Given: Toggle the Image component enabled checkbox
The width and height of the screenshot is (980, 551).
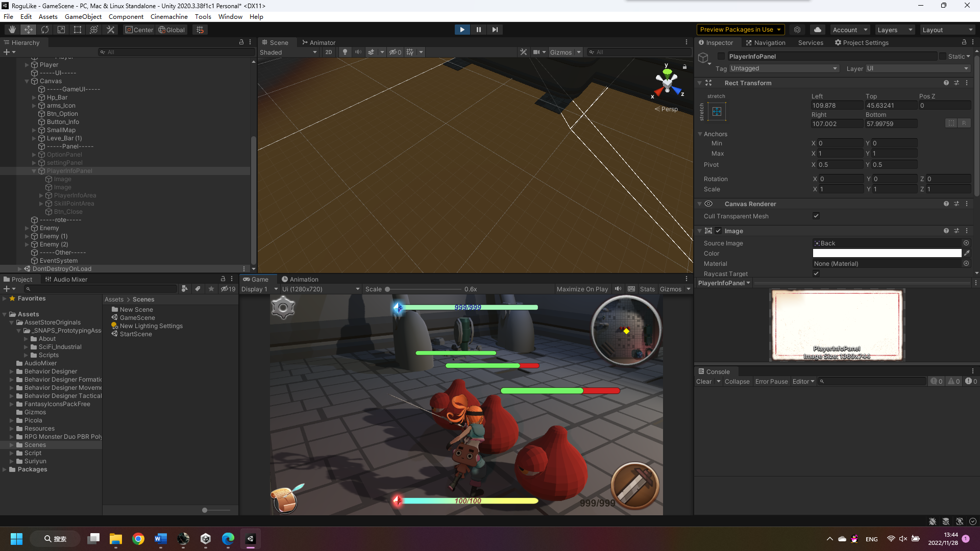Looking at the screenshot, I should [718, 231].
